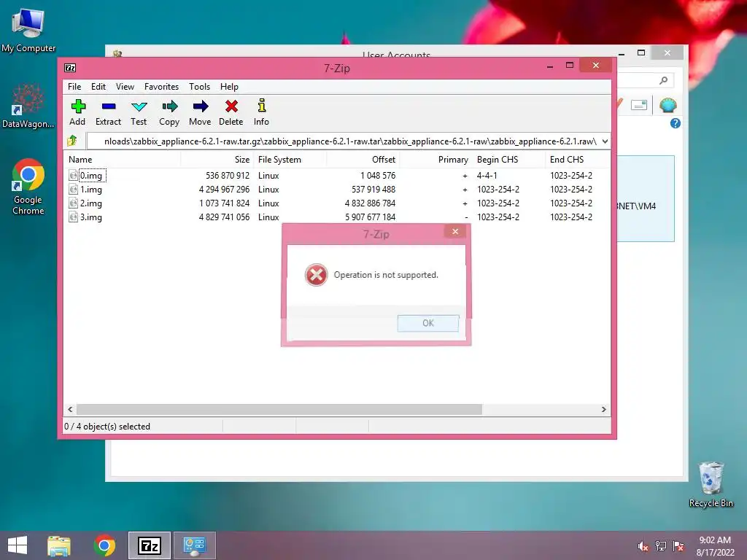The width and height of the screenshot is (747, 560).
Task: Click size value 536 870 912
Action: tap(228, 175)
